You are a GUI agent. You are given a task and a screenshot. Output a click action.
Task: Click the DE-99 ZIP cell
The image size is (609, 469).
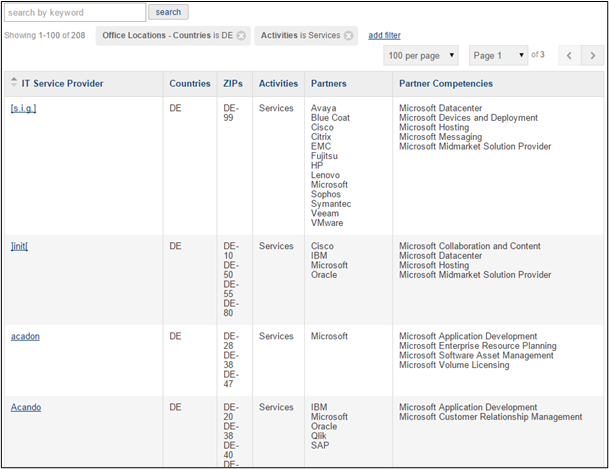pos(231,113)
